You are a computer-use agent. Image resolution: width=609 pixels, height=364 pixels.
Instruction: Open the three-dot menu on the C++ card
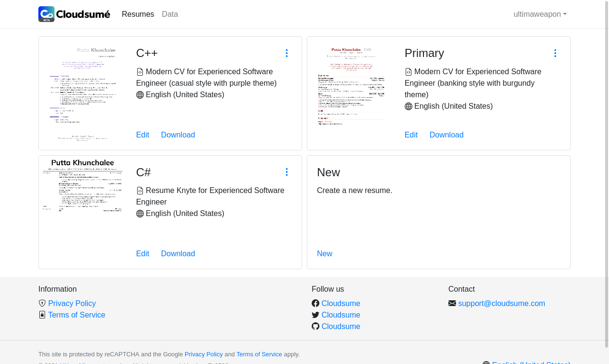tap(286, 53)
